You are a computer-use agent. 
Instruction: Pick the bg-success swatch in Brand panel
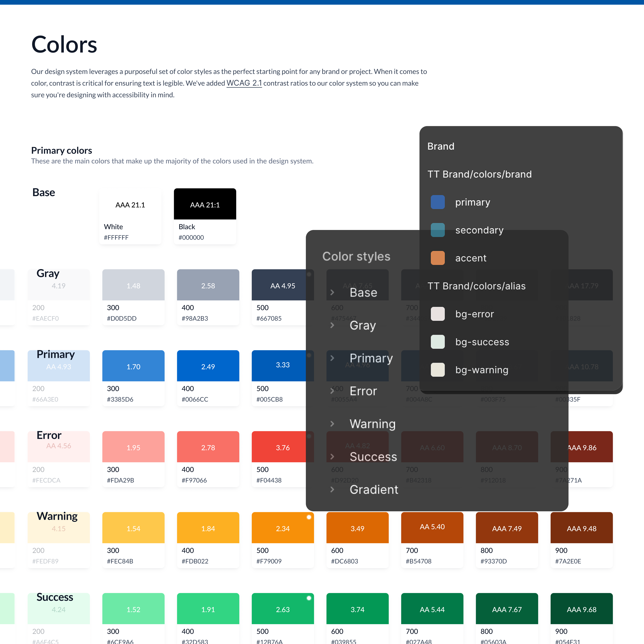point(438,342)
